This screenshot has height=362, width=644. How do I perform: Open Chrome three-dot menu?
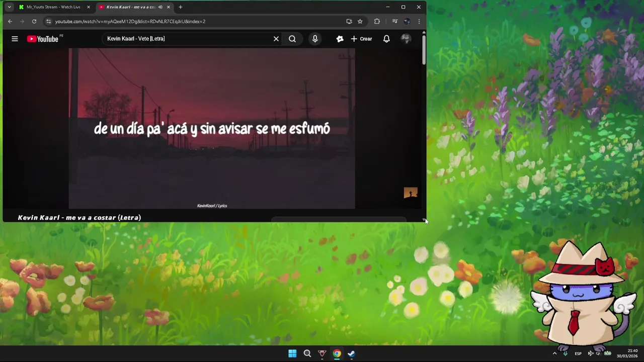tap(419, 21)
